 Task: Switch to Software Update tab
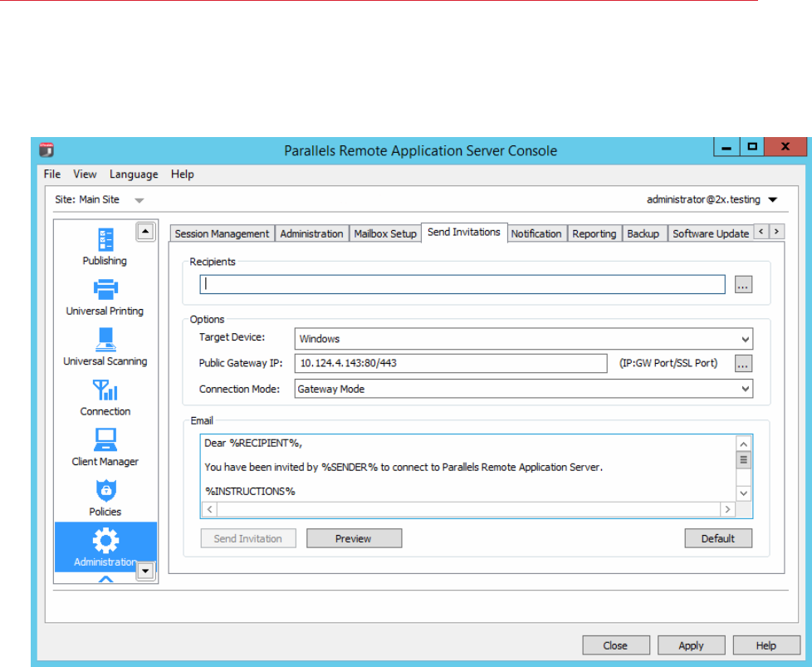pos(711,233)
